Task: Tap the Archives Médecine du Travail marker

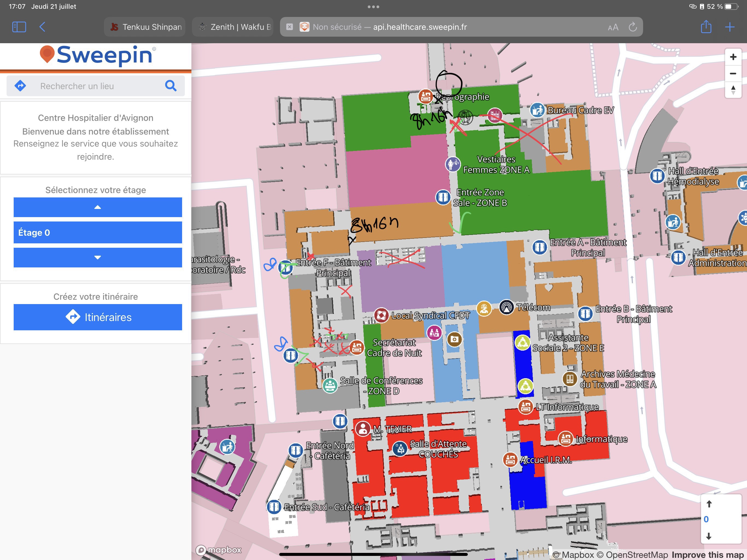Action: pos(570,379)
